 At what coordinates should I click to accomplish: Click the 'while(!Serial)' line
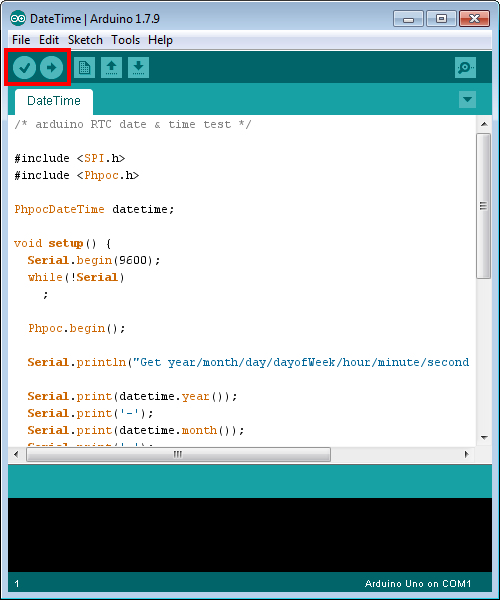[x=76, y=277]
